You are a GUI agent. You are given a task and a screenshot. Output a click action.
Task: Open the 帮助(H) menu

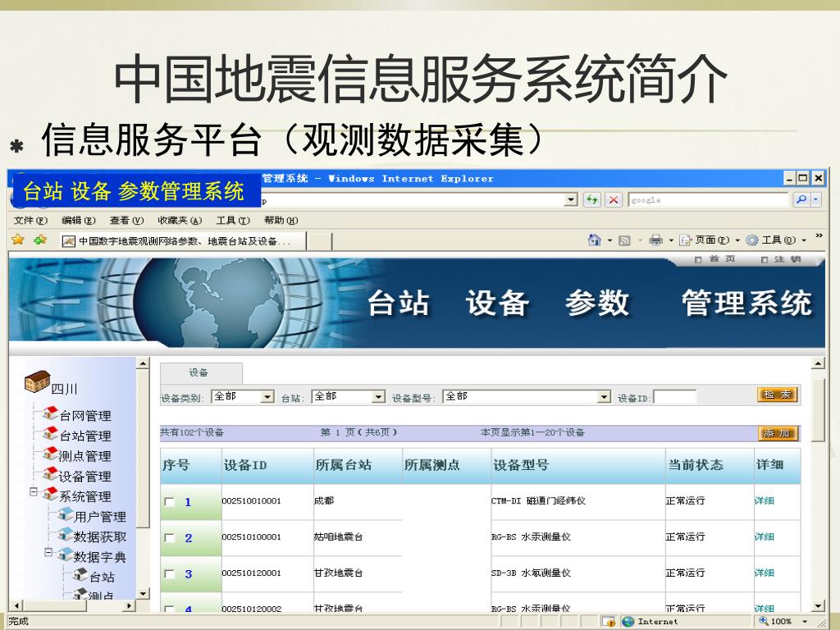point(281,220)
